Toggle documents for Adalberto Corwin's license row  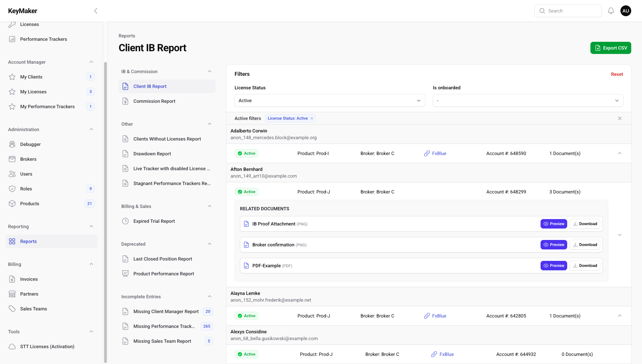click(620, 153)
